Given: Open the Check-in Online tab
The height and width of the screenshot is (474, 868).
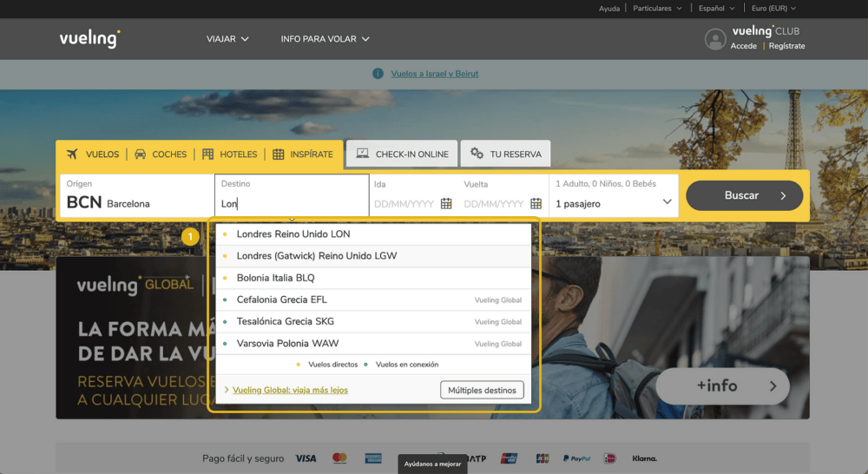Looking at the screenshot, I should 402,154.
